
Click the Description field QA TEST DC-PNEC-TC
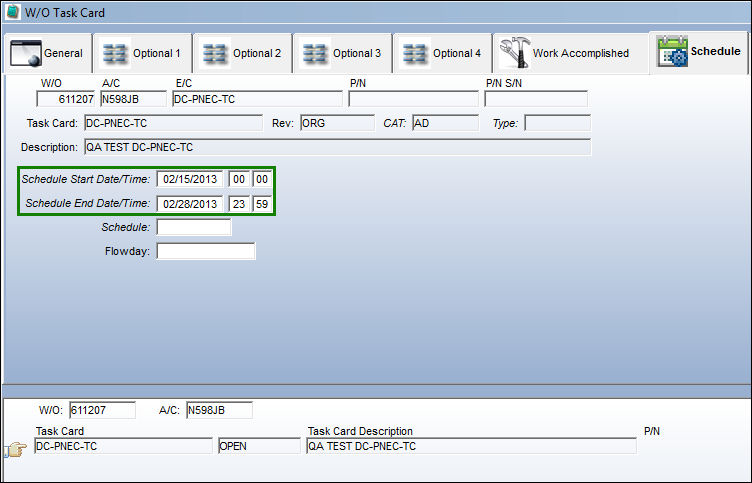click(338, 147)
